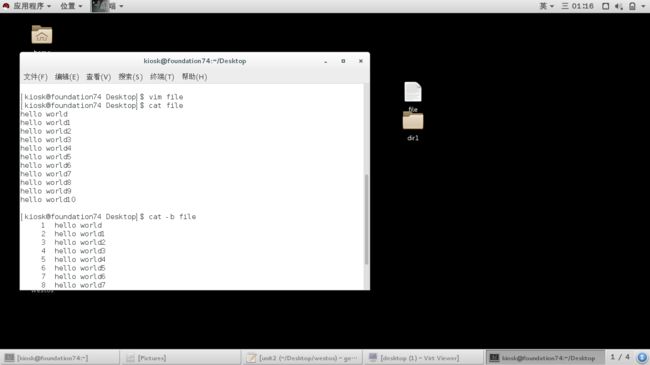Open the 位置 places menu
650x365 pixels.
point(71,6)
